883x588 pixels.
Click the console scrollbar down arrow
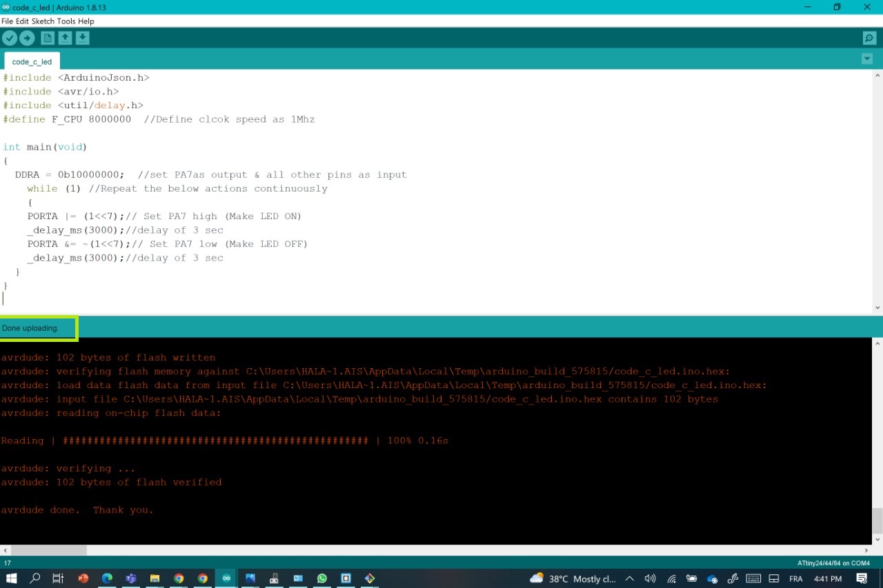tap(877, 539)
